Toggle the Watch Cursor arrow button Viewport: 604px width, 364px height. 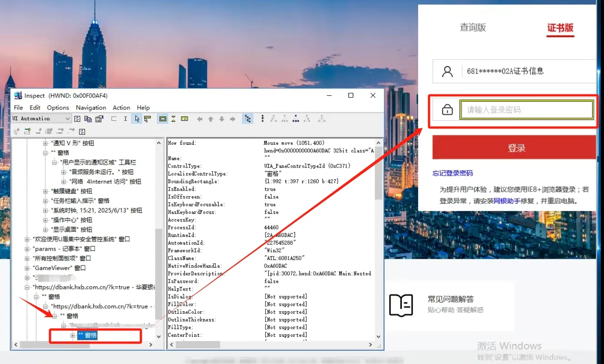(x=137, y=119)
